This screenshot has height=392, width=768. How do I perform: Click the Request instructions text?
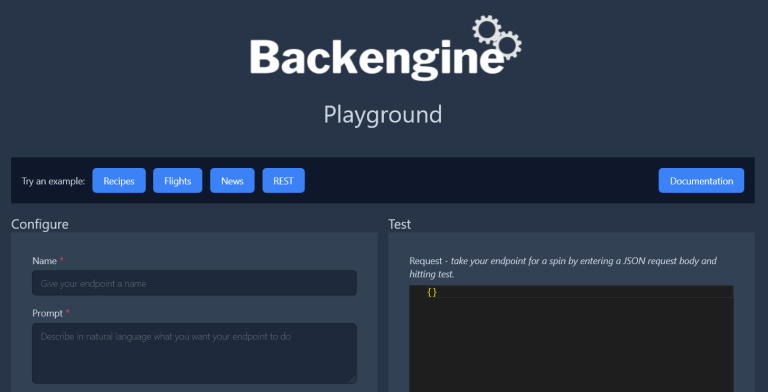pyautogui.click(x=563, y=268)
